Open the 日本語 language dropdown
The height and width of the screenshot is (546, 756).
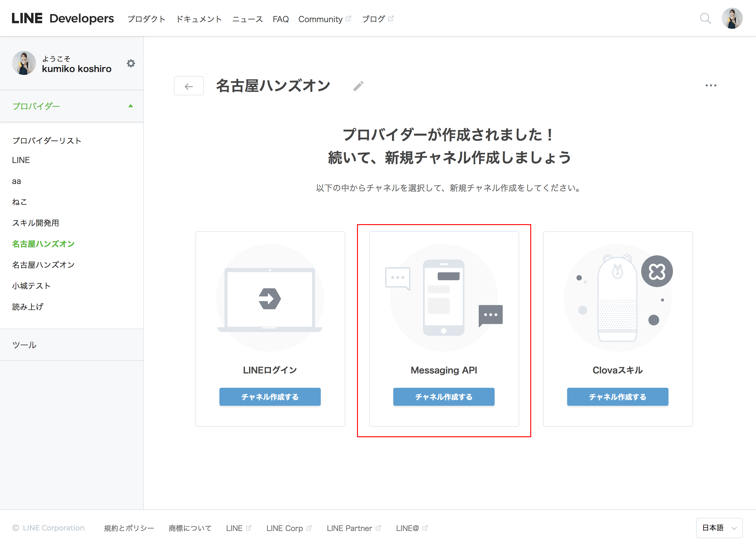[x=719, y=528]
